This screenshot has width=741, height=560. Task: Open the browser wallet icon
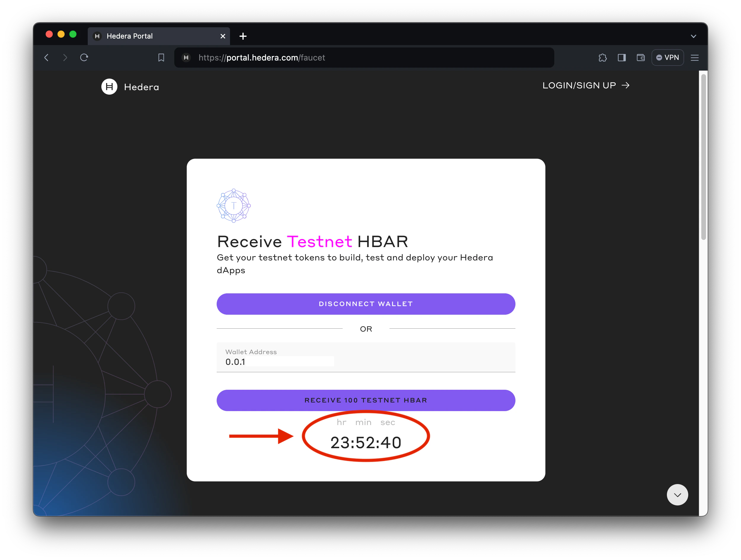[641, 58]
